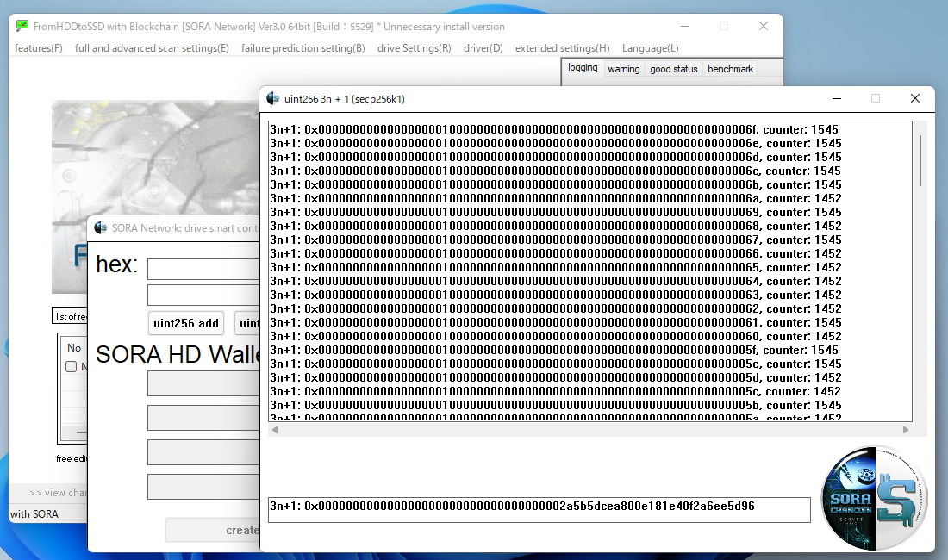Click the vertical scrollbar thumb in 3n+1 list

[x=920, y=161]
